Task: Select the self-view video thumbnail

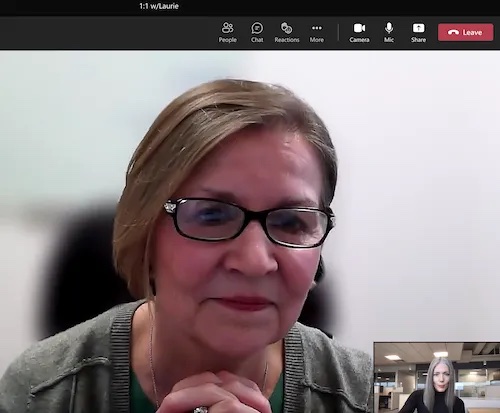Action: click(x=437, y=377)
